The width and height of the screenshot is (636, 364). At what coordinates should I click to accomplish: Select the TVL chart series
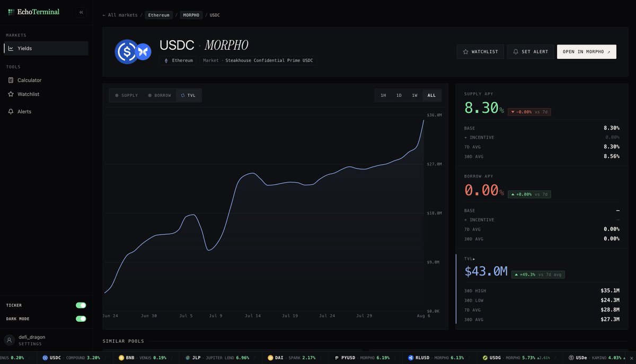pos(188,95)
